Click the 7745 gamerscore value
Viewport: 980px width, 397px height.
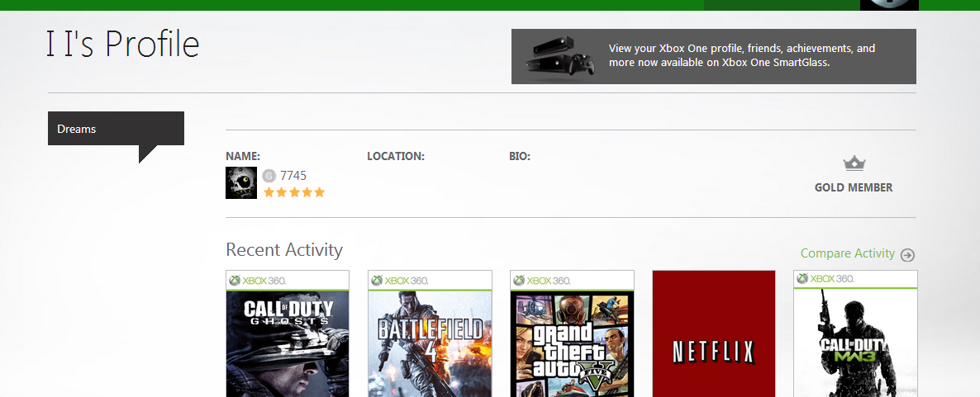(293, 176)
